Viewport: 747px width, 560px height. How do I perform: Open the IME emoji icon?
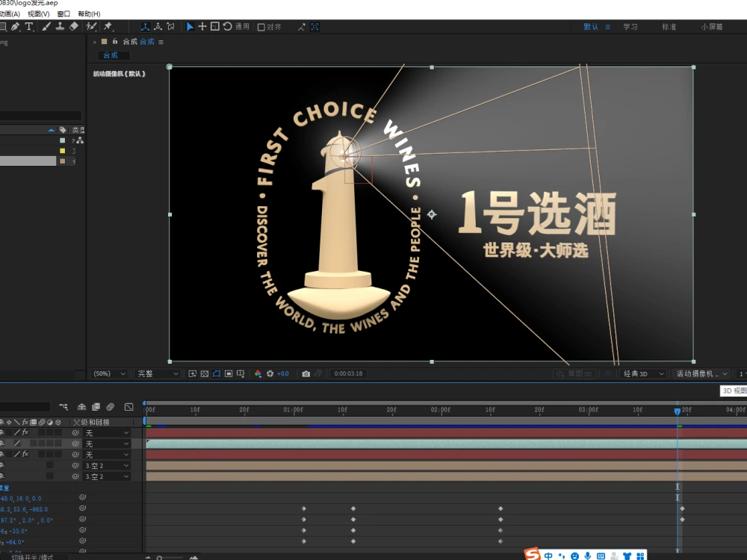[x=575, y=556]
